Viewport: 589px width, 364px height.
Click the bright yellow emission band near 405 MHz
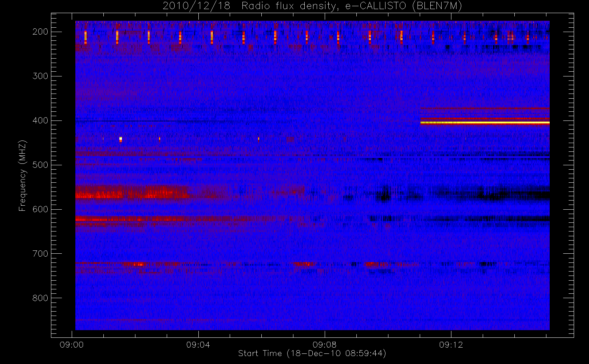click(x=485, y=123)
